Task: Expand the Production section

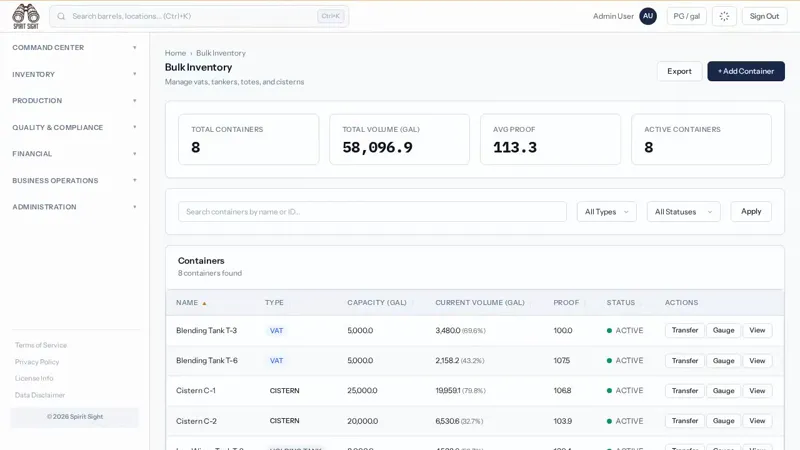Action: coord(74,101)
